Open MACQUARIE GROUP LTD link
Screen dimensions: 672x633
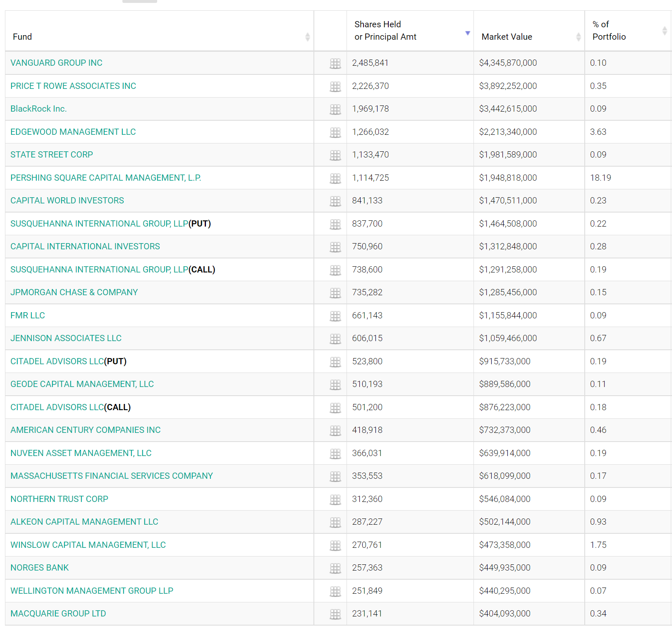click(x=58, y=614)
